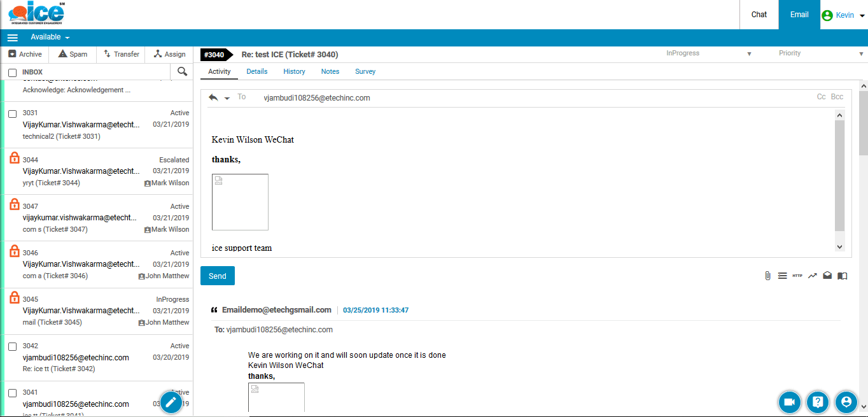The width and height of the screenshot is (868, 417).
Task: Tick the INBOX select-all checkbox
Action: coord(13,73)
